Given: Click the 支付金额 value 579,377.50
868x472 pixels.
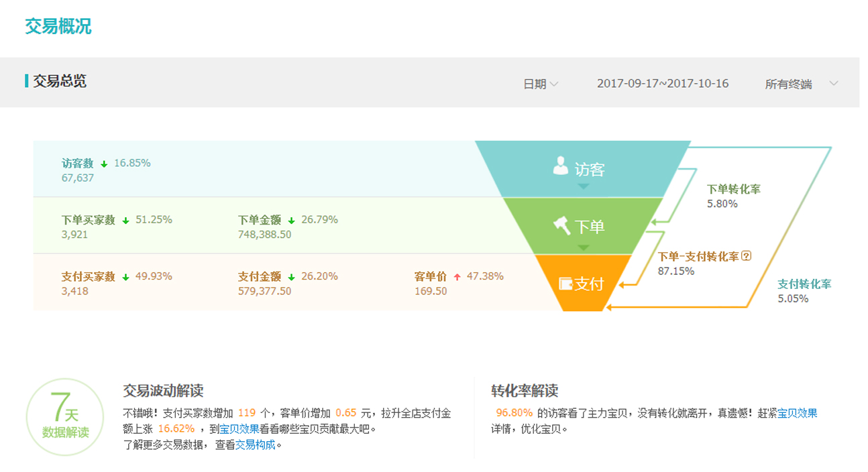Looking at the screenshot, I should (x=265, y=291).
